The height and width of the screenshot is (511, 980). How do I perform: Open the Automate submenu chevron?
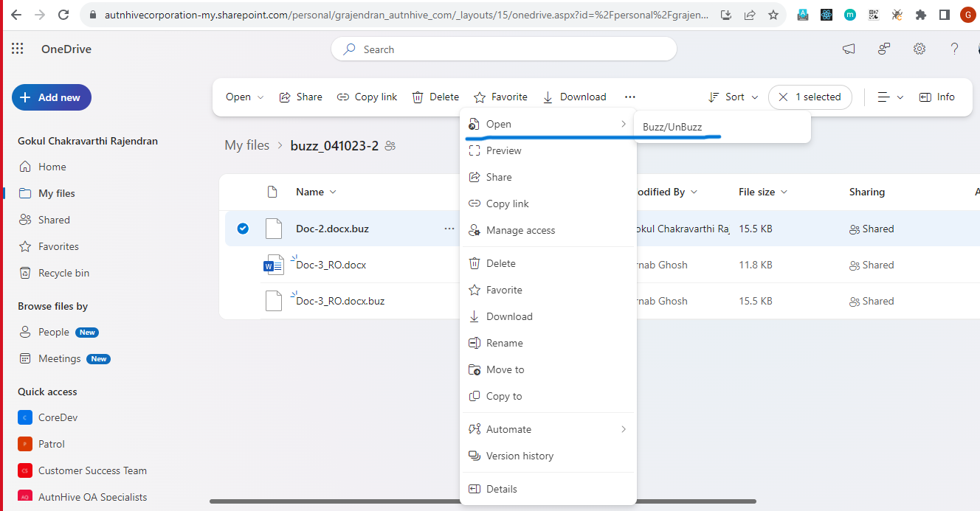pos(624,429)
